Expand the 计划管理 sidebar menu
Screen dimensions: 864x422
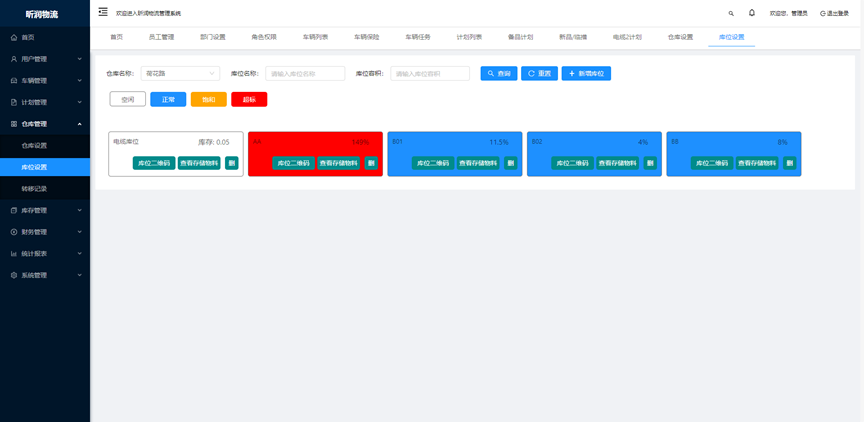click(45, 102)
